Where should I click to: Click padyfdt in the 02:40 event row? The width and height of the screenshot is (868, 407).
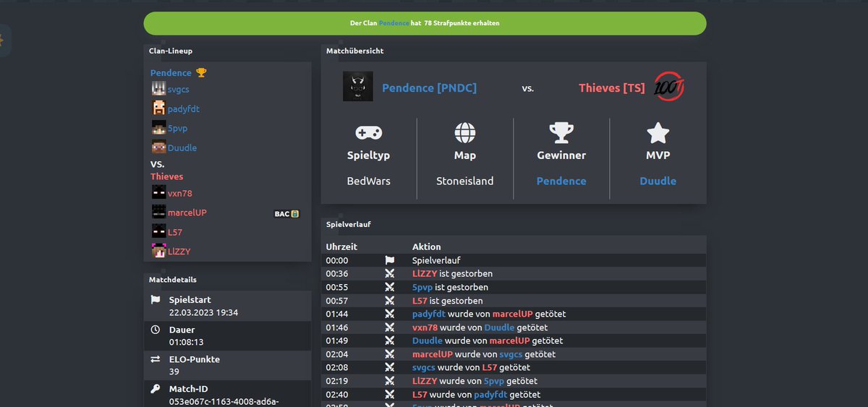pyautogui.click(x=492, y=395)
